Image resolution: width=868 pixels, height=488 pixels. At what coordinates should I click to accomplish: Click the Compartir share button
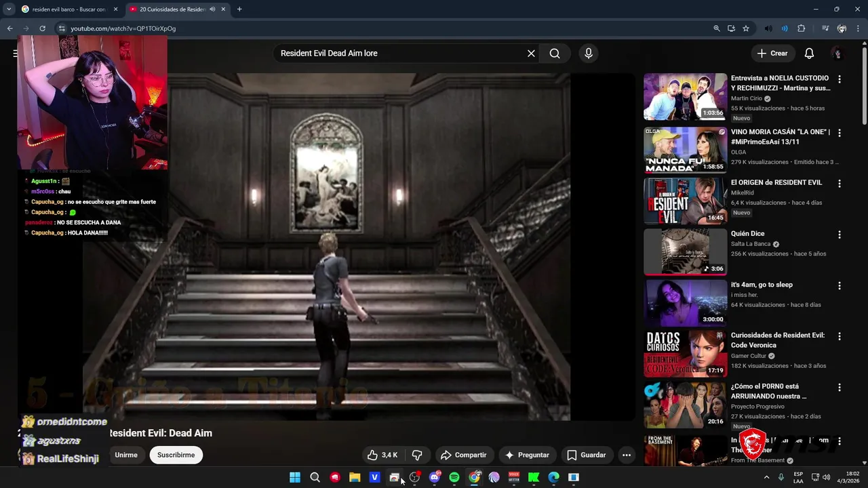(x=463, y=455)
